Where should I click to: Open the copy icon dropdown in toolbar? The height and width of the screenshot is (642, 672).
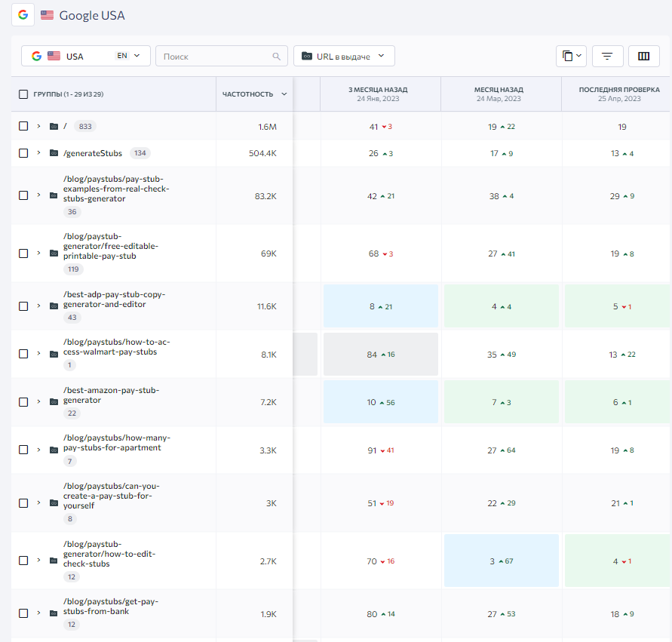(x=571, y=56)
